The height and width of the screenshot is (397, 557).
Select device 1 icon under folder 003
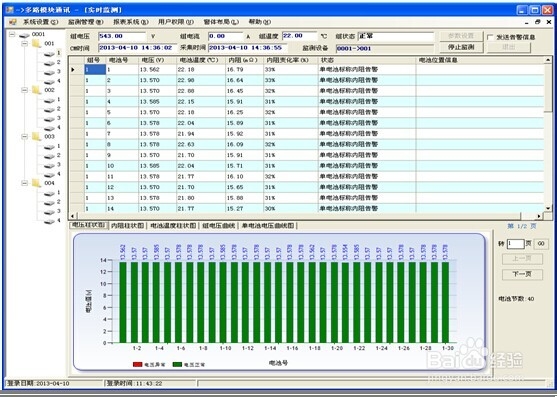click(49, 147)
